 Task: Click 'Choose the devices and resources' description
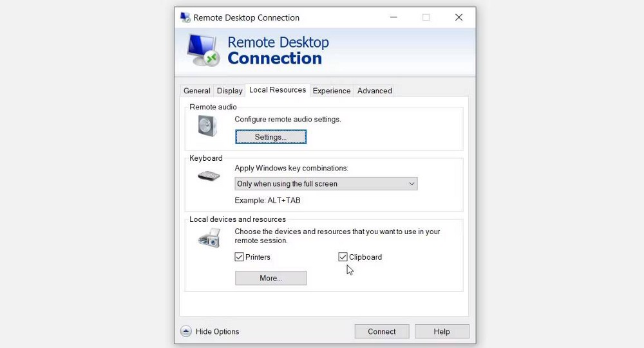337,236
